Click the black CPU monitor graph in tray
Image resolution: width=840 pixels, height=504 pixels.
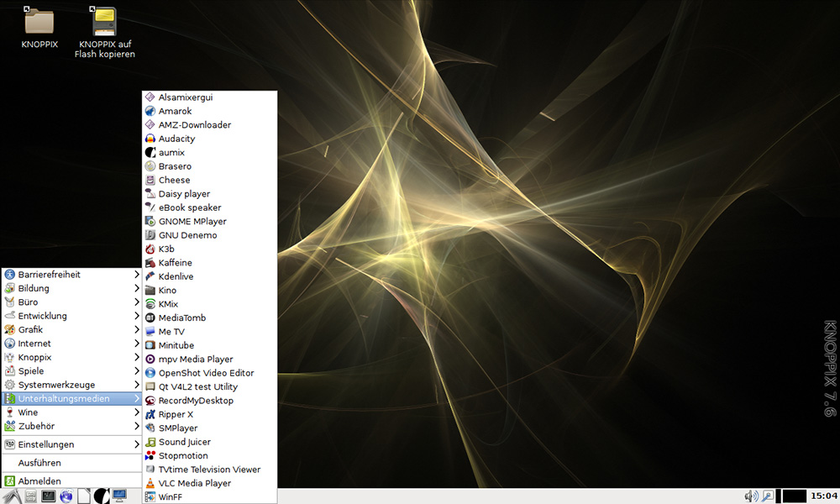click(794, 496)
